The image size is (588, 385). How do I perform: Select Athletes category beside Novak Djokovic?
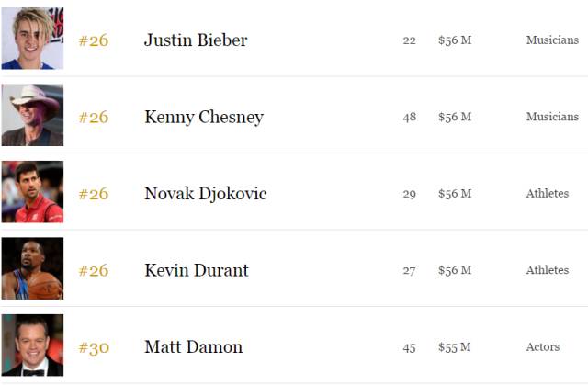(548, 194)
